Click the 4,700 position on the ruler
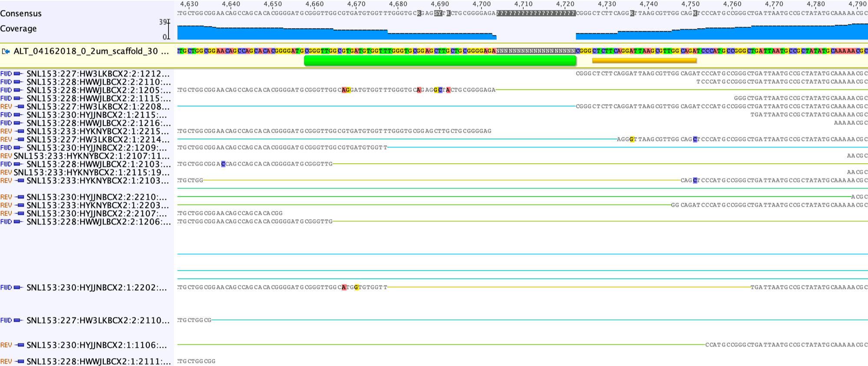The width and height of the screenshot is (868, 366). click(482, 4)
